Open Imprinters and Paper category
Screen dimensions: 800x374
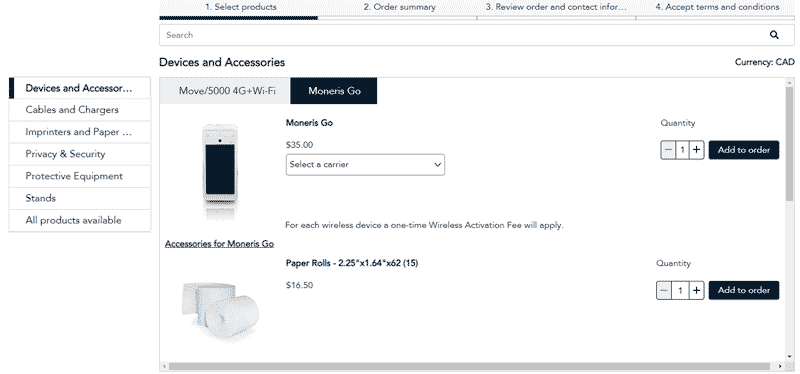[80, 132]
